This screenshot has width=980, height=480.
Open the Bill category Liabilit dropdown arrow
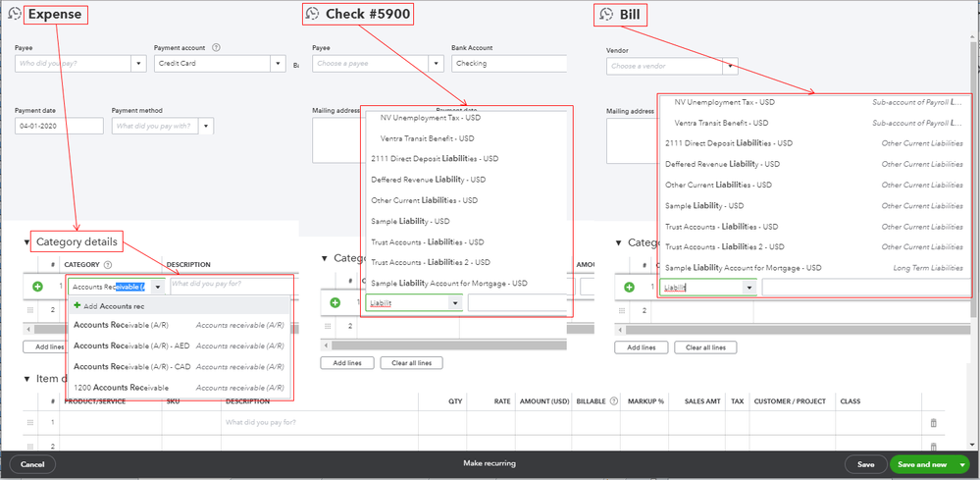tap(749, 288)
